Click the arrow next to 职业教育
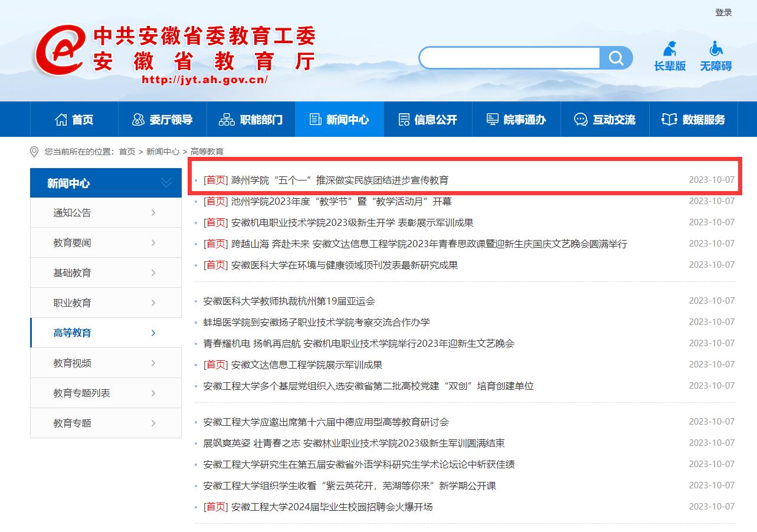The width and height of the screenshot is (757, 532). (x=153, y=303)
